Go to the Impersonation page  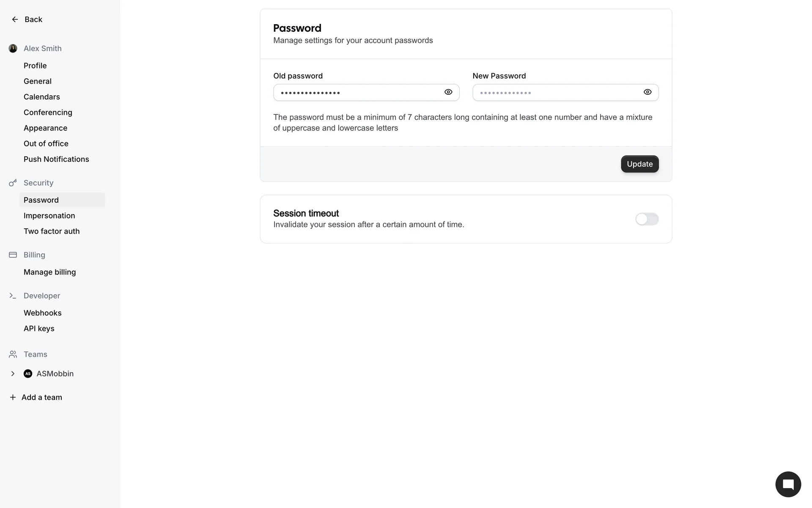point(49,215)
